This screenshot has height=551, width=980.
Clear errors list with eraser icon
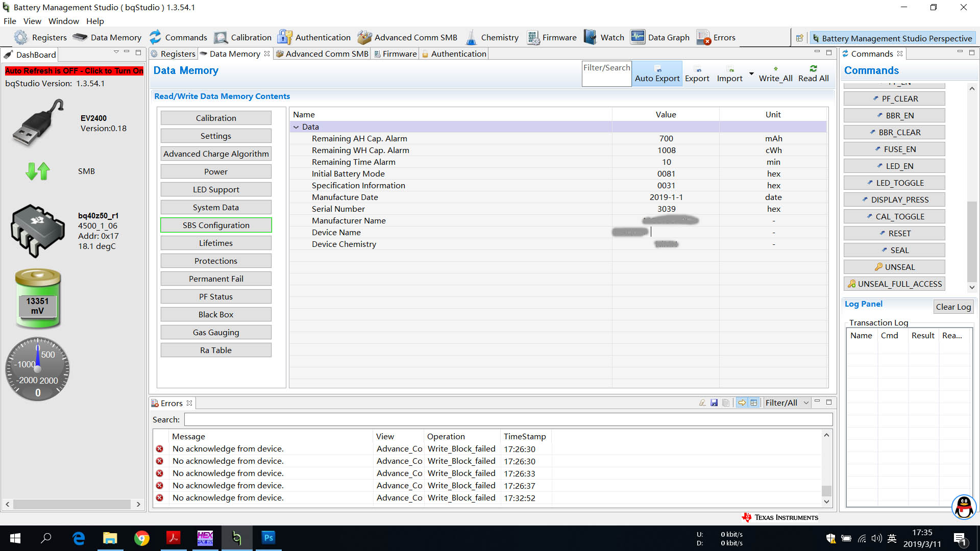pyautogui.click(x=702, y=403)
